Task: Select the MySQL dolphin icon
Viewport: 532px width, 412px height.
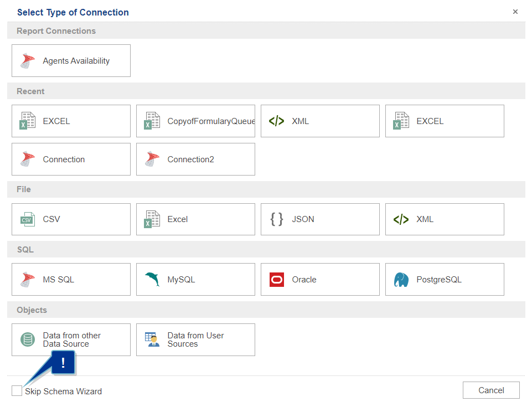Action: pos(152,279)
